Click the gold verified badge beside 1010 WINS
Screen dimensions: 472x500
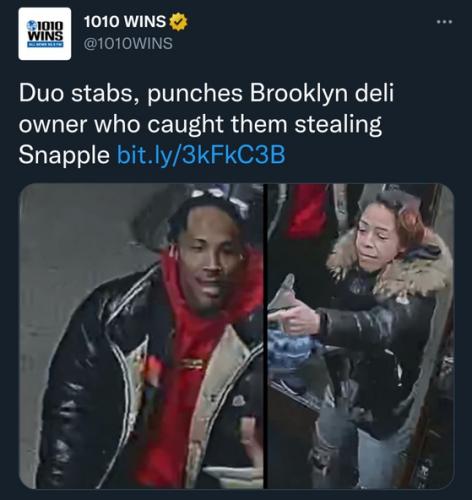click(x=178, y=22)
